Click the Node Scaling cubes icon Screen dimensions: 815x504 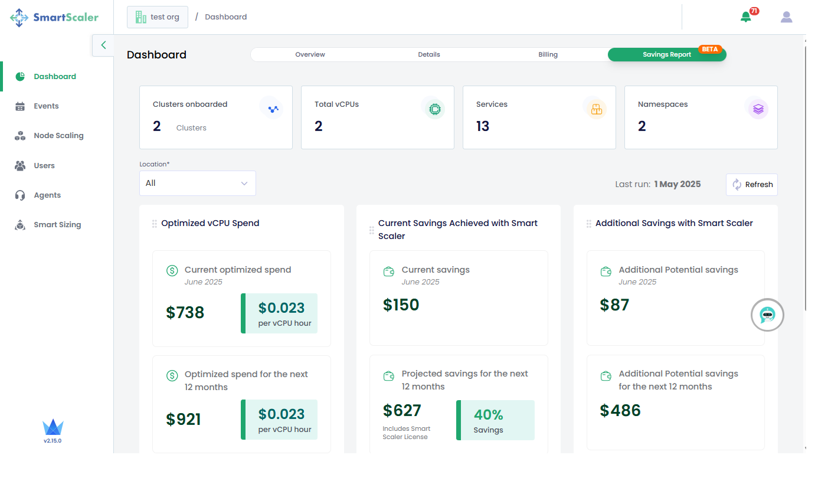[x=20, y=136]
